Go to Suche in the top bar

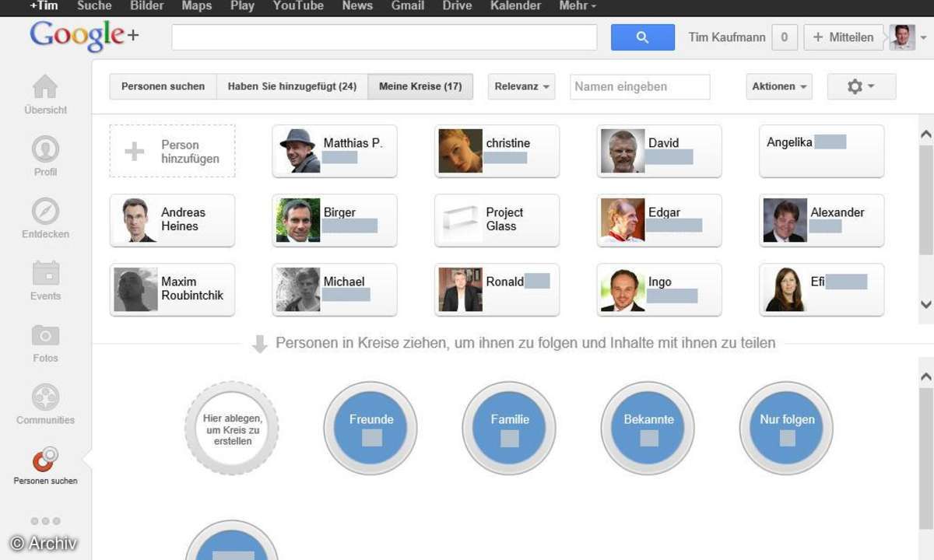click(x=94, y=6)
